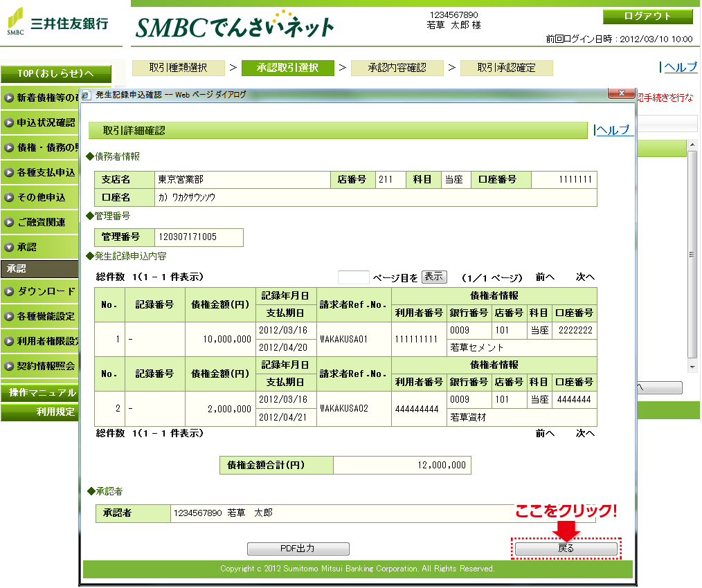
Task: Click approver 1234567890 若草 太郎
Action: (223, 513)
